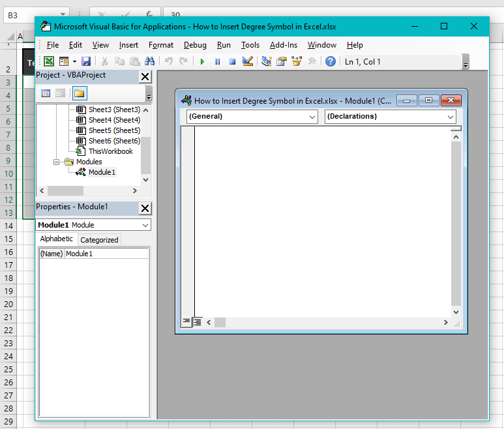504x429 pixels.
Task: Click the Paste clipboard icon
Action: [x=135, y=61]
